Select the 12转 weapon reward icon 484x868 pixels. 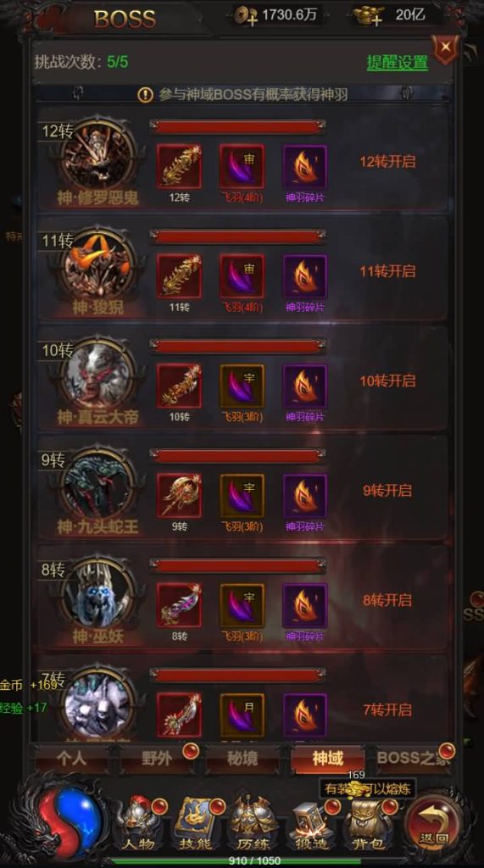[179, 167]
